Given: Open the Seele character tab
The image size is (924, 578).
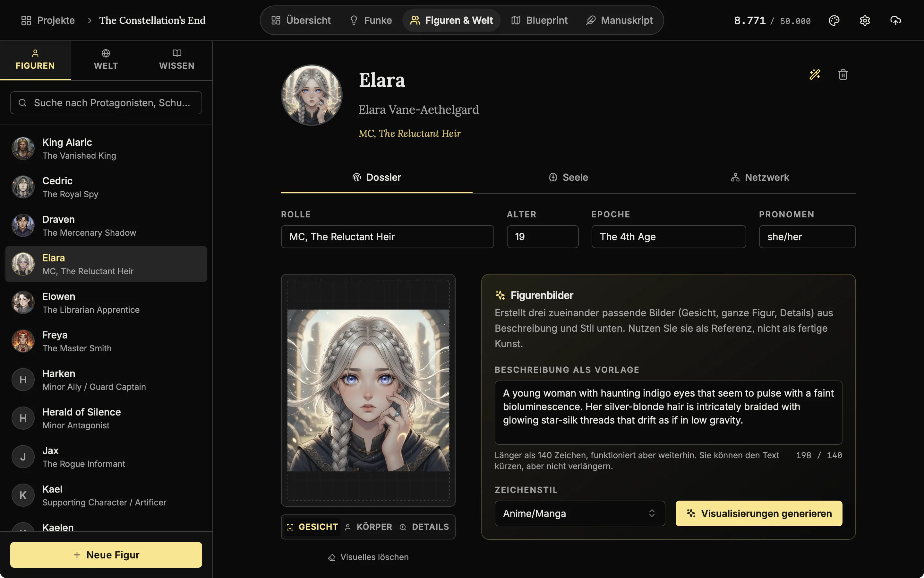Looking at the screenshot, I should pos(568,177).
